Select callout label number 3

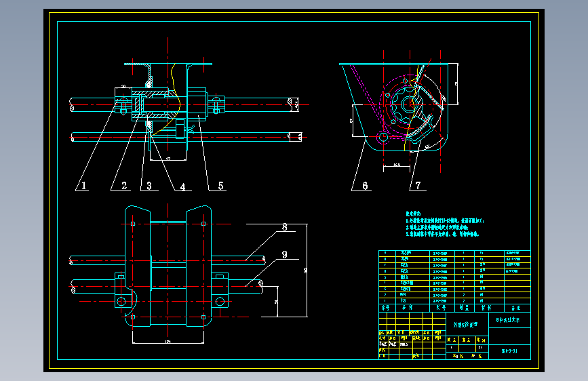pos(149,186)
